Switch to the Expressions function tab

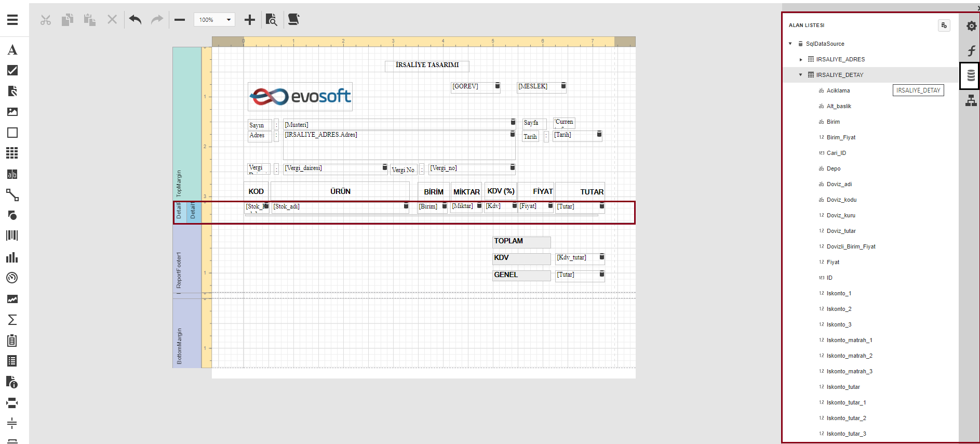[971, 50]
